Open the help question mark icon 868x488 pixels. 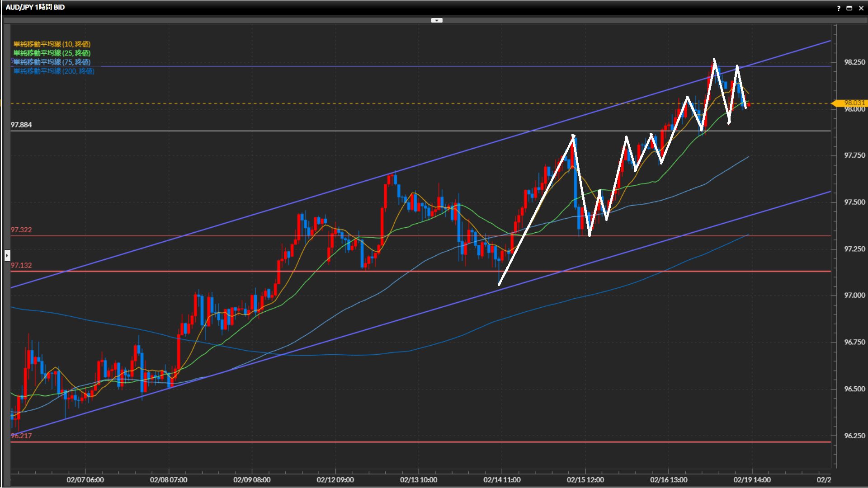pyautogui.click(x=839, y=8)
